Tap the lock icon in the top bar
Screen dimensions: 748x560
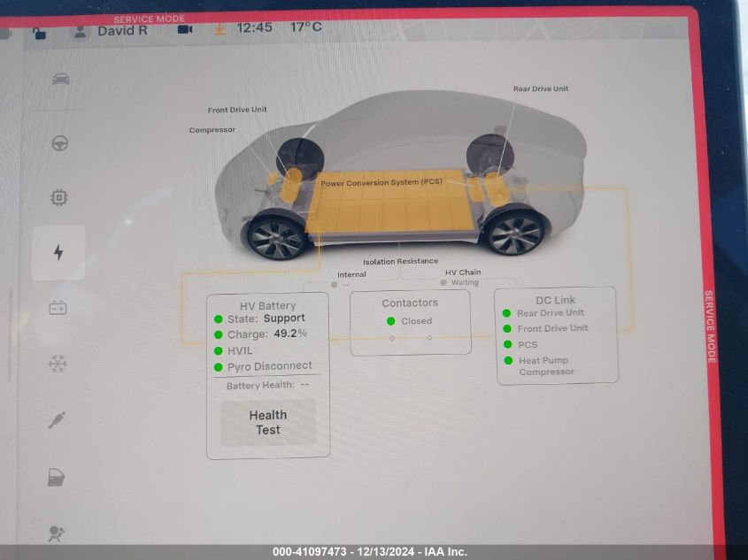point(38,33)
